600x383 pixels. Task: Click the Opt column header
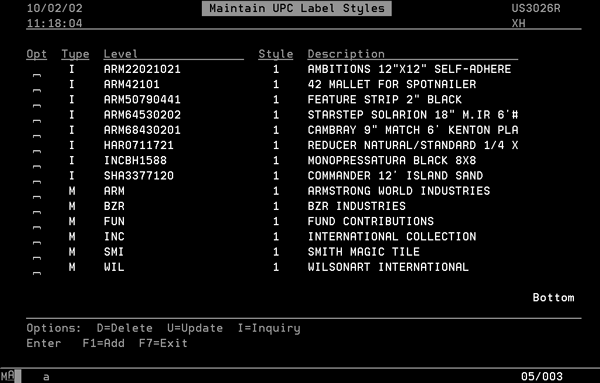(36, 54)
